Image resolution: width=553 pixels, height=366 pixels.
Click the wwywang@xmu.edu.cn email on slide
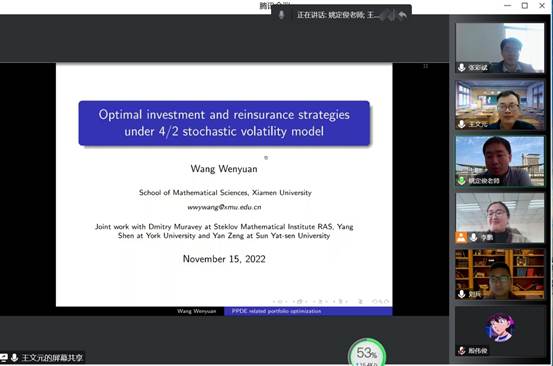[x=224, y=207]
